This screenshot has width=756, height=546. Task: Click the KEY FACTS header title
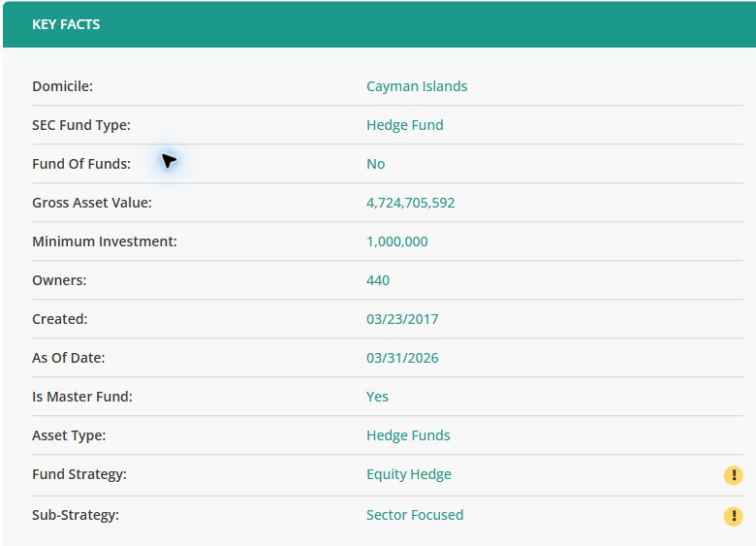pyautogui.click(x=66, y=24)
